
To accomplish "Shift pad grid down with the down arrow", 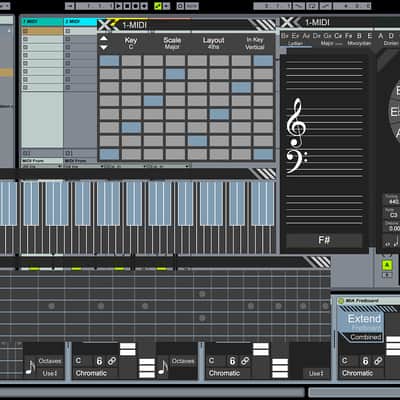I will [x=104, y=47].
